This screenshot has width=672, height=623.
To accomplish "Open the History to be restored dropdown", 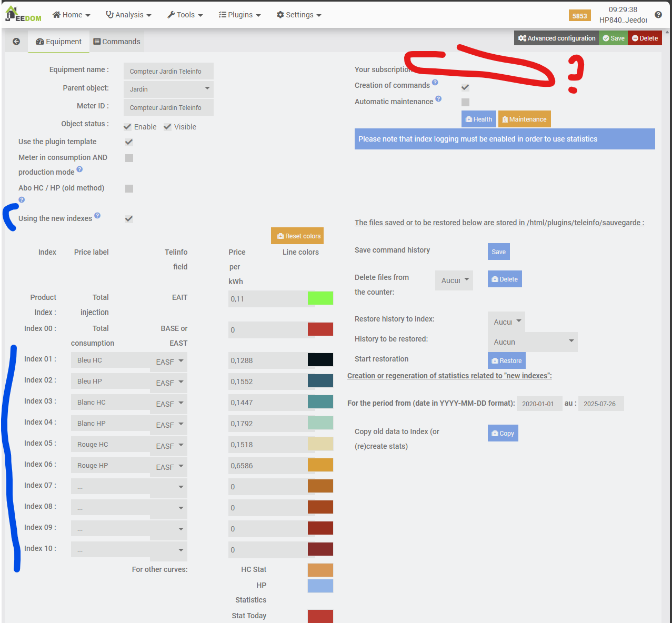I will pyautogui.click(x=533, y=342).
